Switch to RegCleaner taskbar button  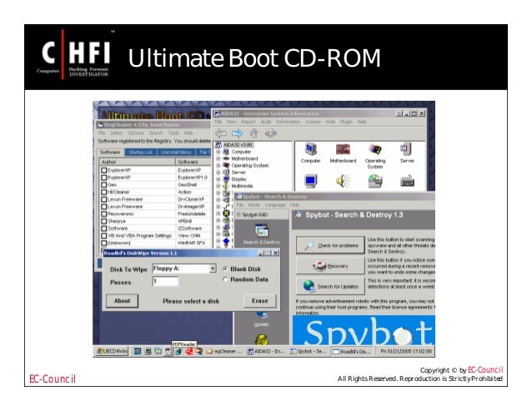coord(224,351)
